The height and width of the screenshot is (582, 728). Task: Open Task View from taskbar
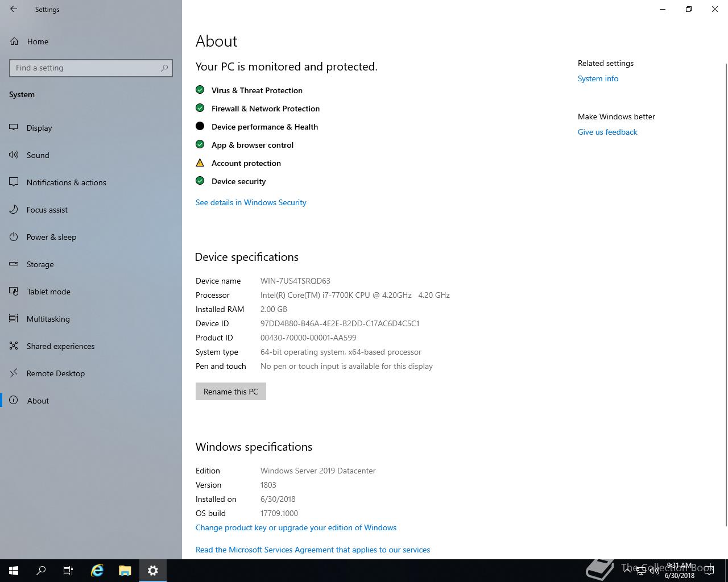[x=68, y=571]
